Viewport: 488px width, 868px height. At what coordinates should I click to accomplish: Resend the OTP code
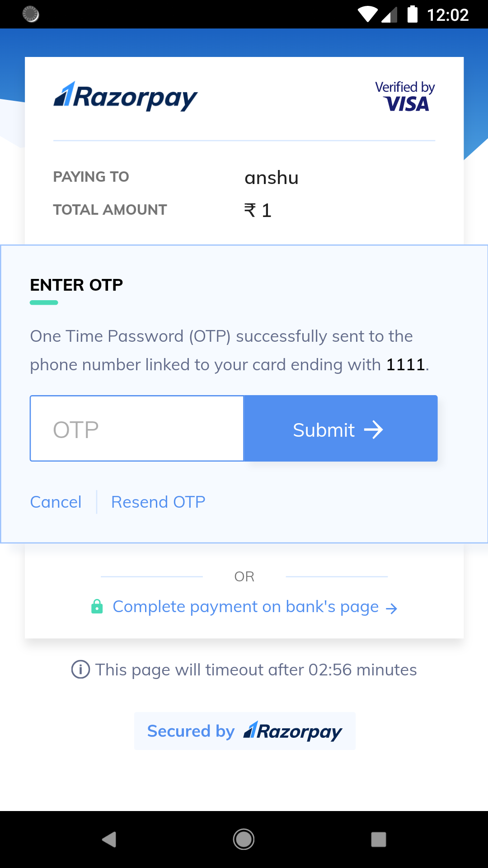(157, 501)
